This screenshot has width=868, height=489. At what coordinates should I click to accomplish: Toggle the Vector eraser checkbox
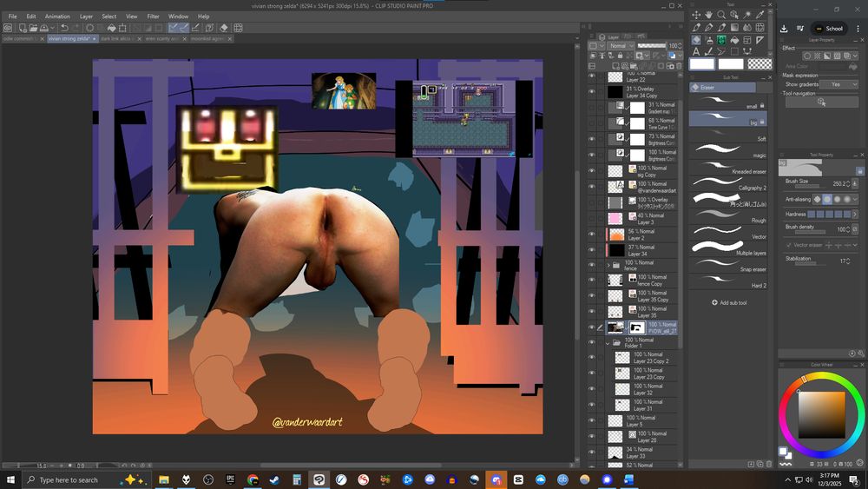pos(789,245)
